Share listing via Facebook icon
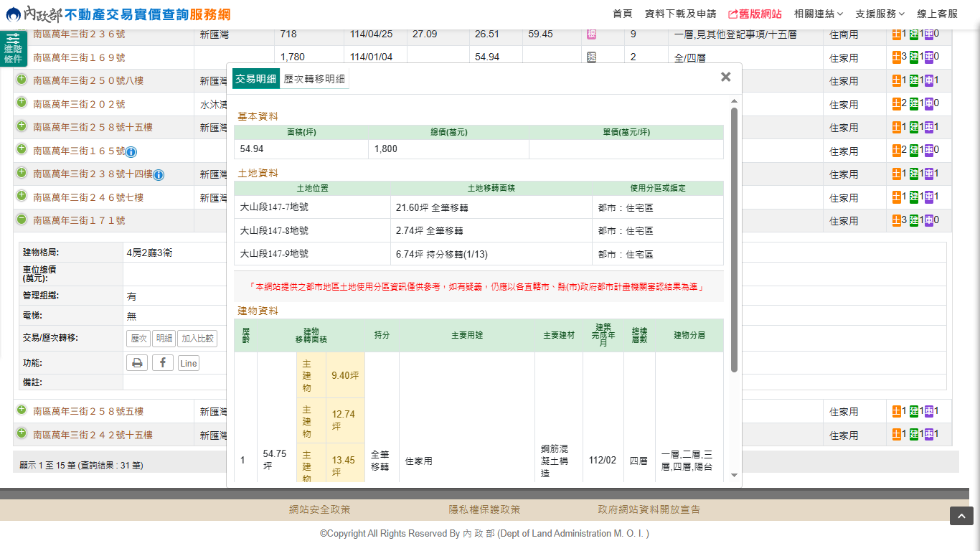Image resolution: width=980 pixels, height=551 pixels. click(x=163, y=363)
